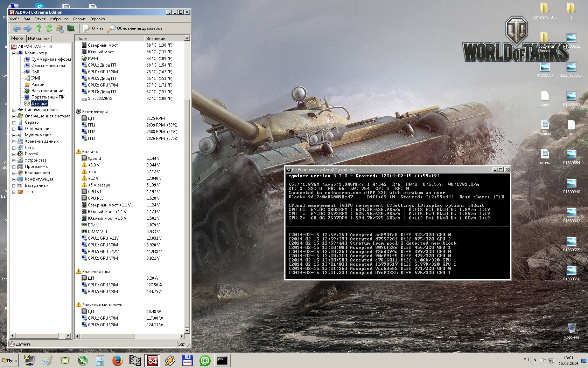Click the green up-level arrow in toolbar

pos(39,28)
